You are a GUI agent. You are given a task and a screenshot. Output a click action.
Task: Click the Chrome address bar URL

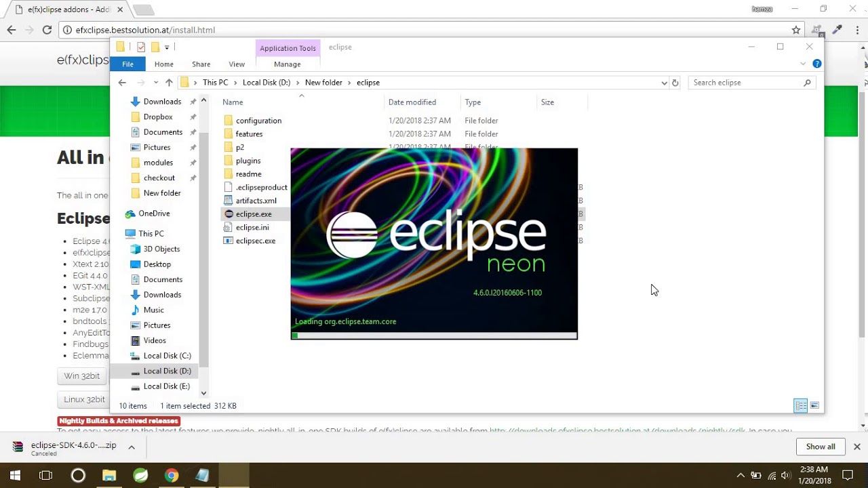point(145,30)
